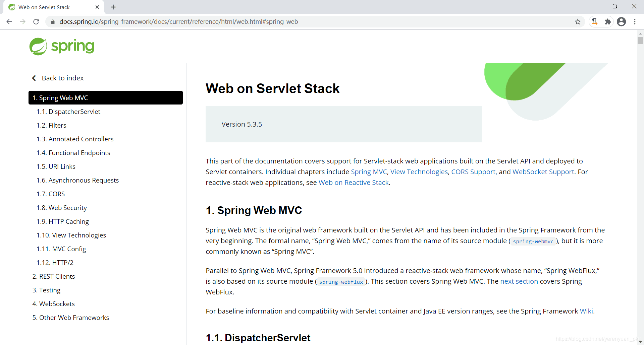The image size is (644, 345).
Task: Click the scrollbar down arrow
Action: (x=640, y=342)
